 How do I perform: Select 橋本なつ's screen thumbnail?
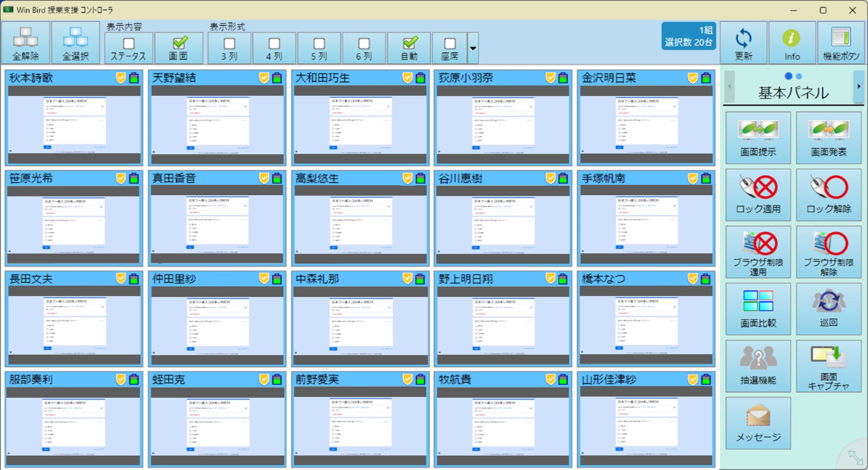[646, 326]
